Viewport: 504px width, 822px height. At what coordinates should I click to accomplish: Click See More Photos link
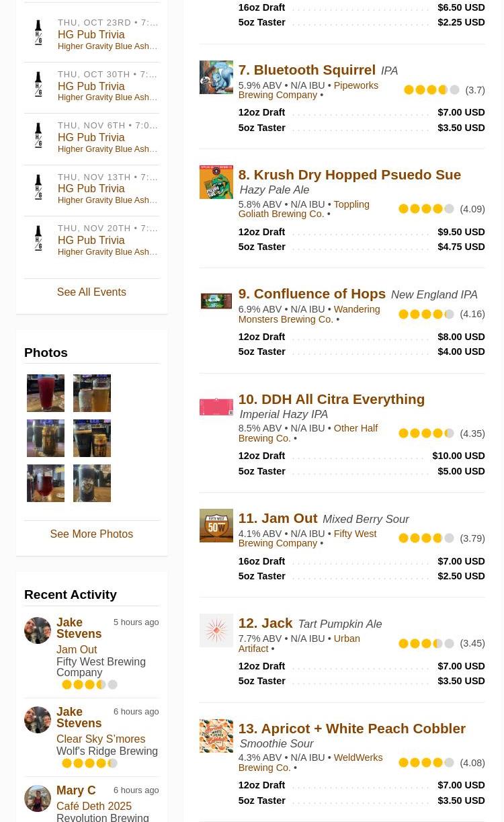coord(91,534)
